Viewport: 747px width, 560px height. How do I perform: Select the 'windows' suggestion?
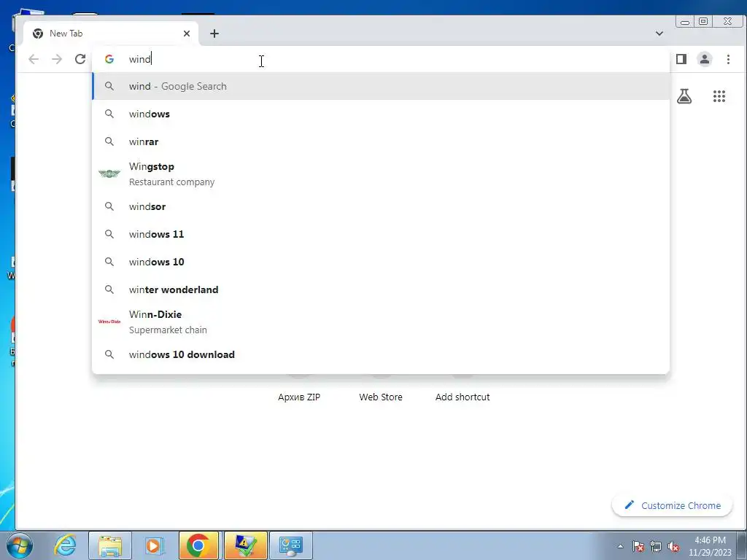(x=381, y=114)
